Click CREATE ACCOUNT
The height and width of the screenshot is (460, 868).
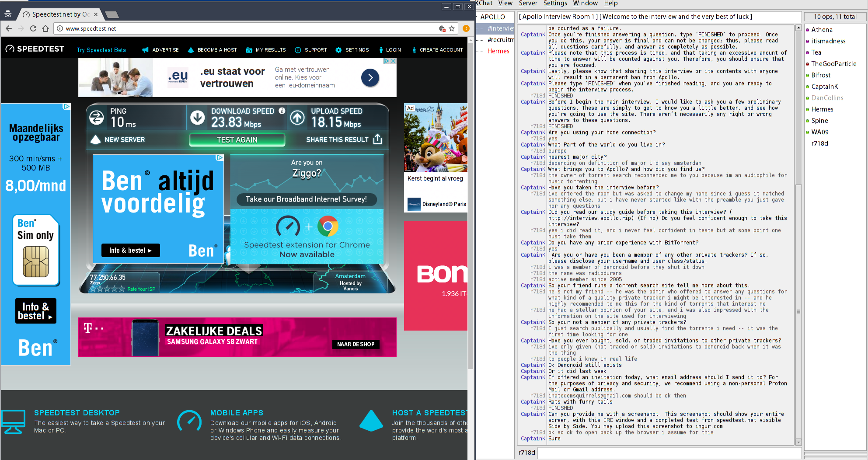437,50
